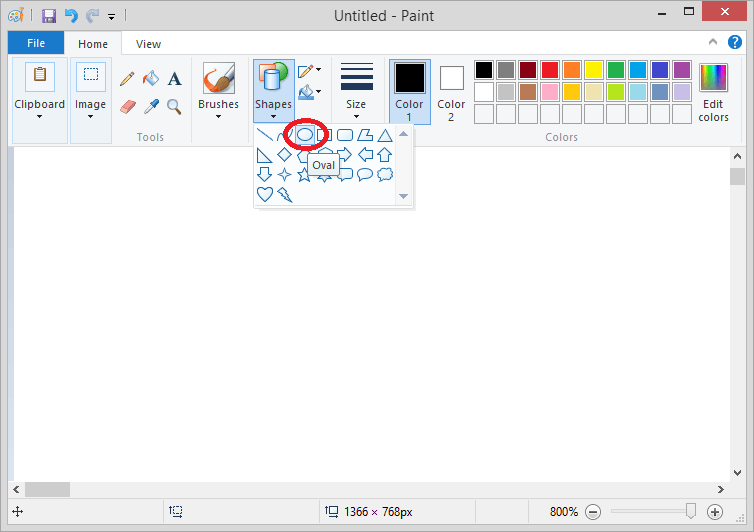Choose the Cloud callout shape
754x532 pixels.
(385, 174)
